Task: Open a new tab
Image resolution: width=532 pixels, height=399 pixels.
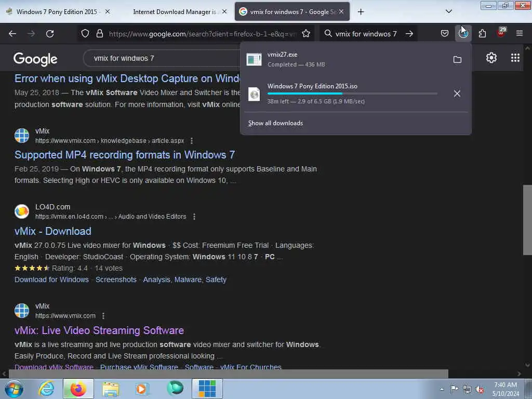Action: point(361,12)
